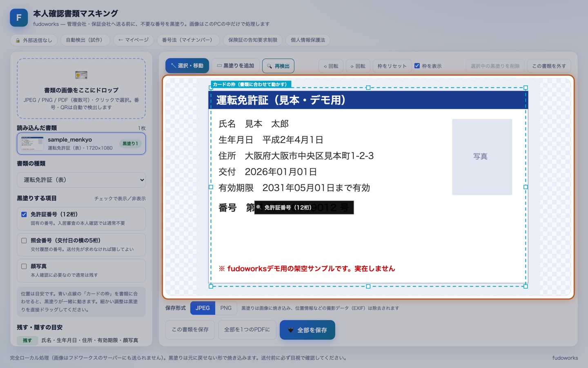Click the green 残す tag
Screen dimensions: 588x368
(27, 340)
